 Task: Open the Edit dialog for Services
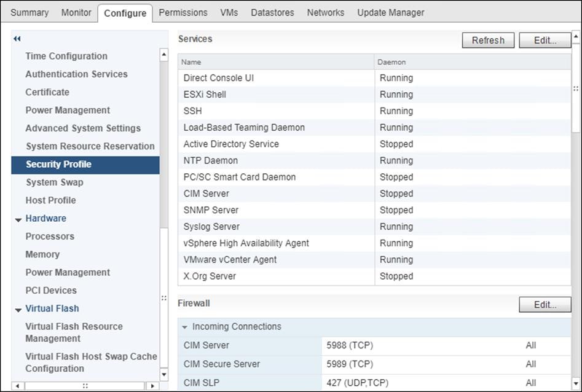click(x=545, y=40)
